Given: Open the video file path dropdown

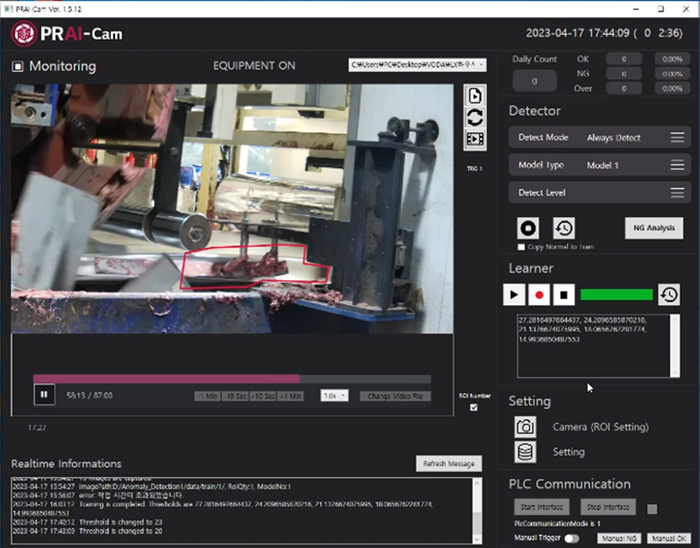Looking at the screenshot, I should click(417, 65).
